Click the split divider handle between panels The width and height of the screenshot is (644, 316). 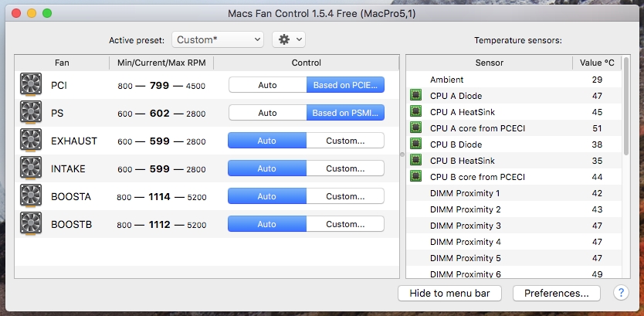pyautogui.click(x=402, y=155)
